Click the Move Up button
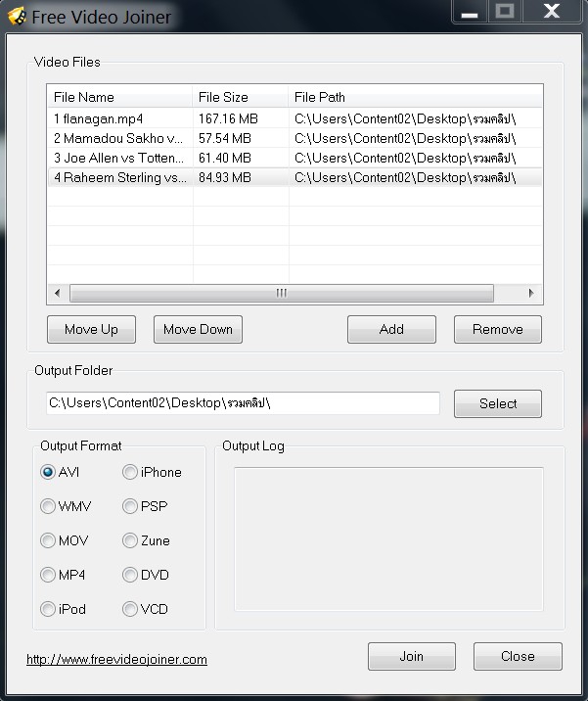 (91, 330)
